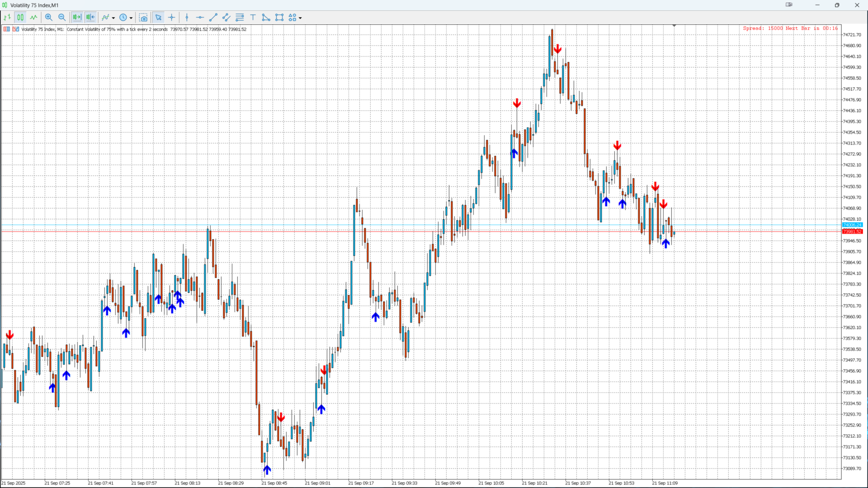The image size is (868, 488).
Task: Zoom in on the chart
Action: 49,18
